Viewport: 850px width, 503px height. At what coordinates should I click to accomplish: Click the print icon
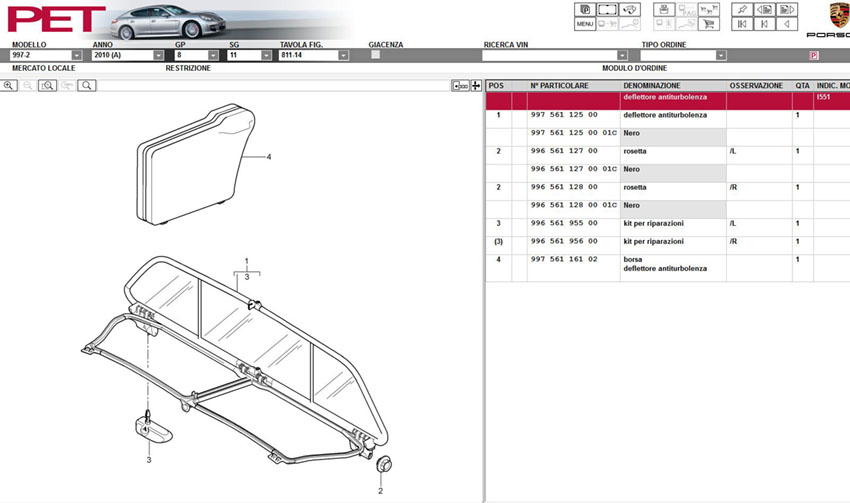click(664, 10)
